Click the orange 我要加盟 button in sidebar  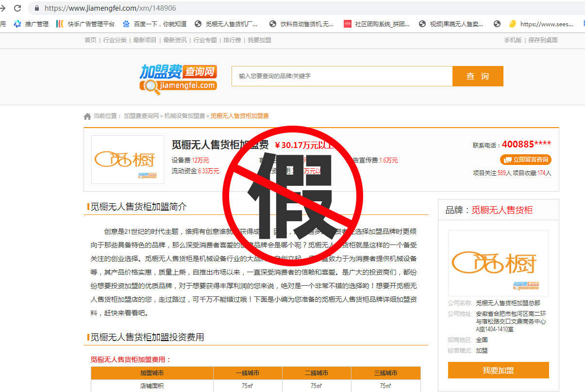pos(498,370)
